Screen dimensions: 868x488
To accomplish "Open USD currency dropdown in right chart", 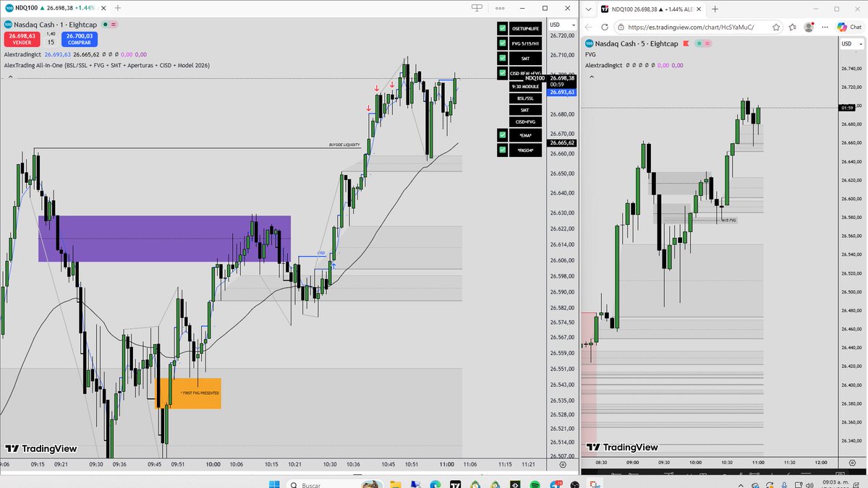I will [851, 44].
